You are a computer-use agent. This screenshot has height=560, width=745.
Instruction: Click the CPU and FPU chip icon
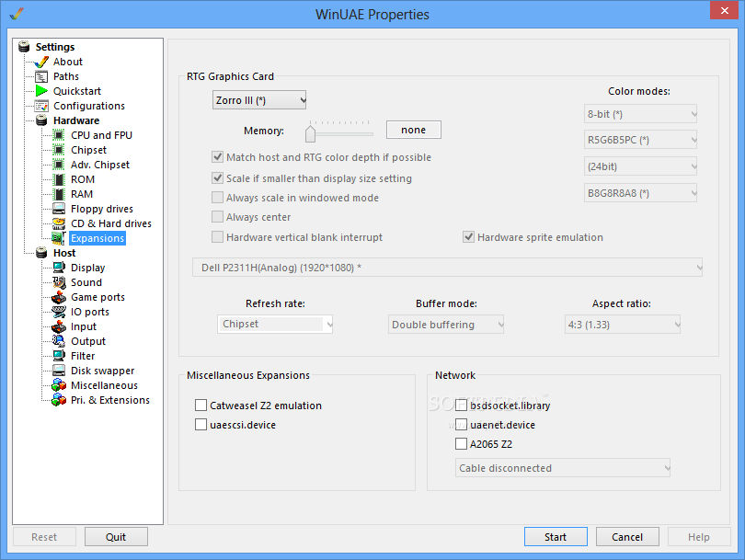59,135
